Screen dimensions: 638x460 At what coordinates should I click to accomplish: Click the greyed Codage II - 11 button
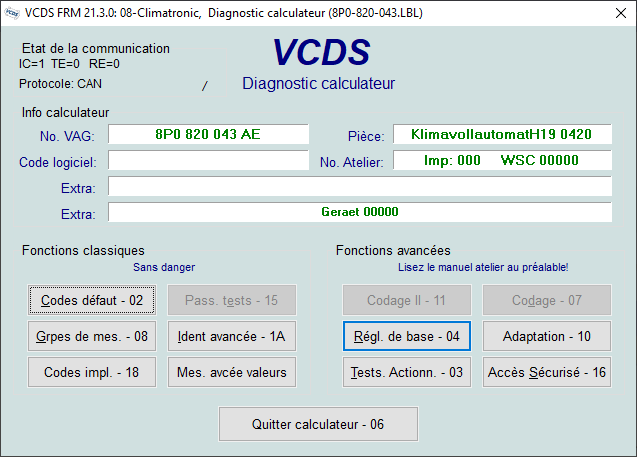(407, 300)
